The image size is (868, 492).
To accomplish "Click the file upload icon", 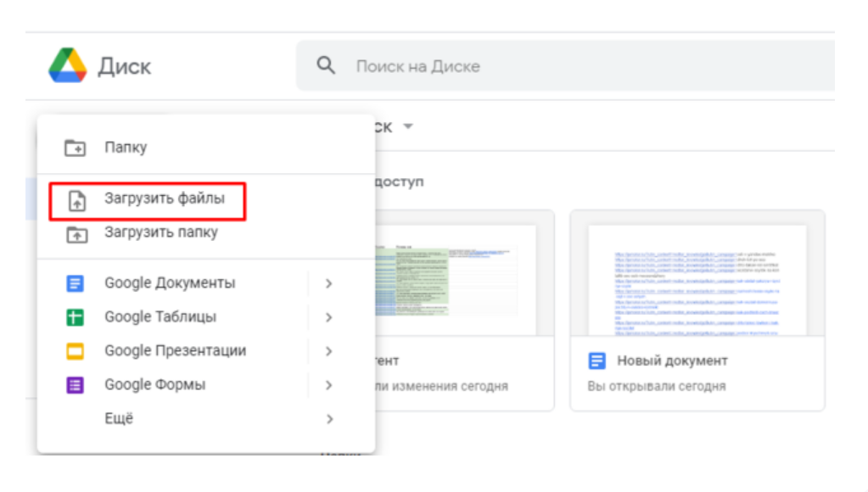I will click(x=76, y=199).
